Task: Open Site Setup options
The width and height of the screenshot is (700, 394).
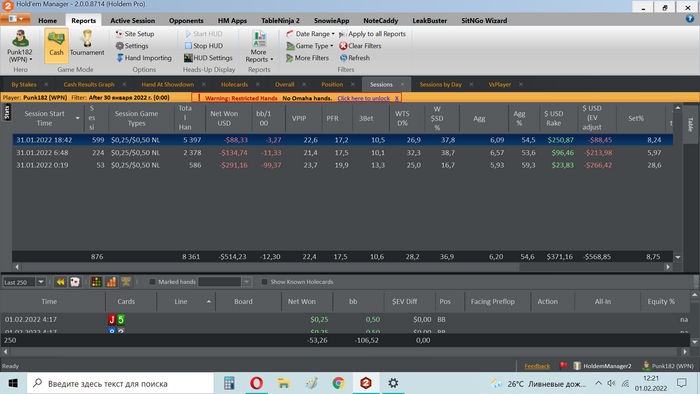Action: pos(135,34)
